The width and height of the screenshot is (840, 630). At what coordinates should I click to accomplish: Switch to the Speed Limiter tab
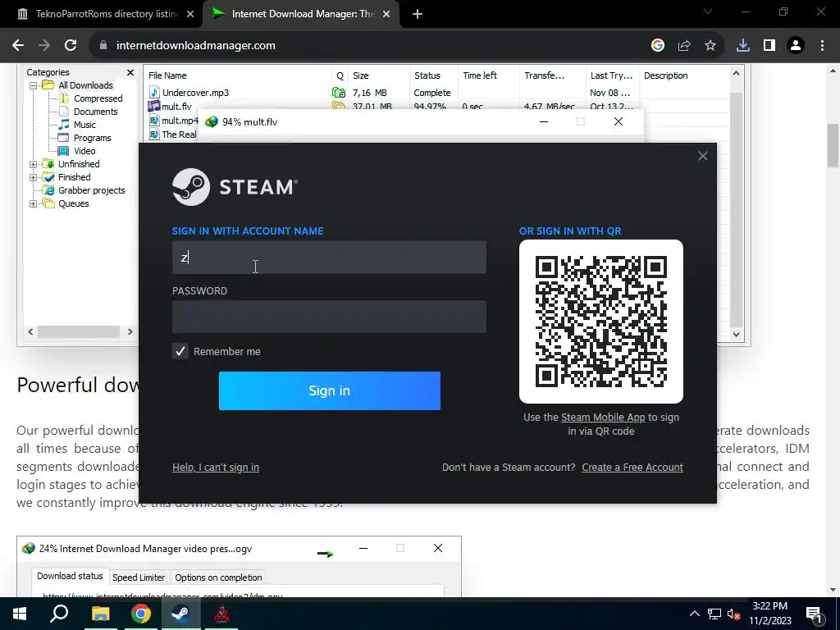click(x=139, y=577)
